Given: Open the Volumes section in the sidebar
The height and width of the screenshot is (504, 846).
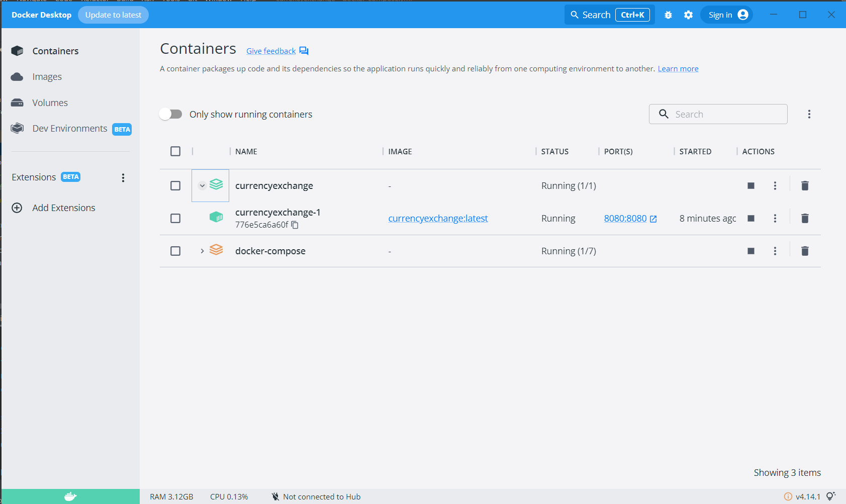Looking at the screenshot, I should tap(50, 103).
